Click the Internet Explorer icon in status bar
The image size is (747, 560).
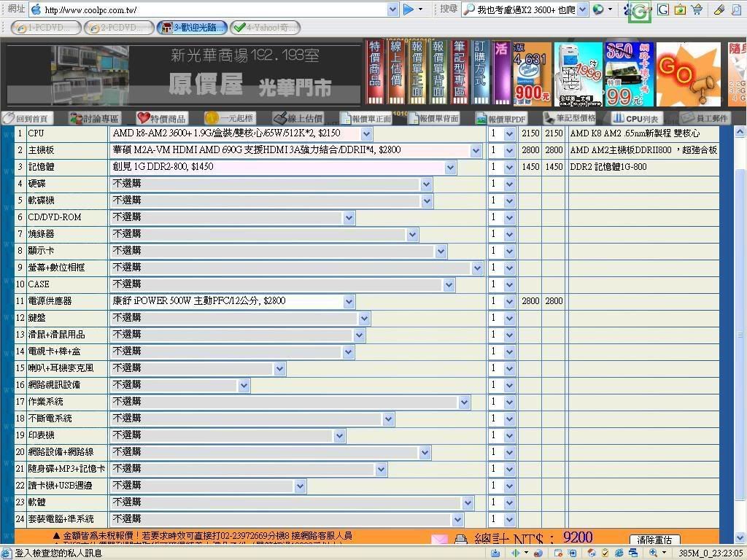[619, 553]
